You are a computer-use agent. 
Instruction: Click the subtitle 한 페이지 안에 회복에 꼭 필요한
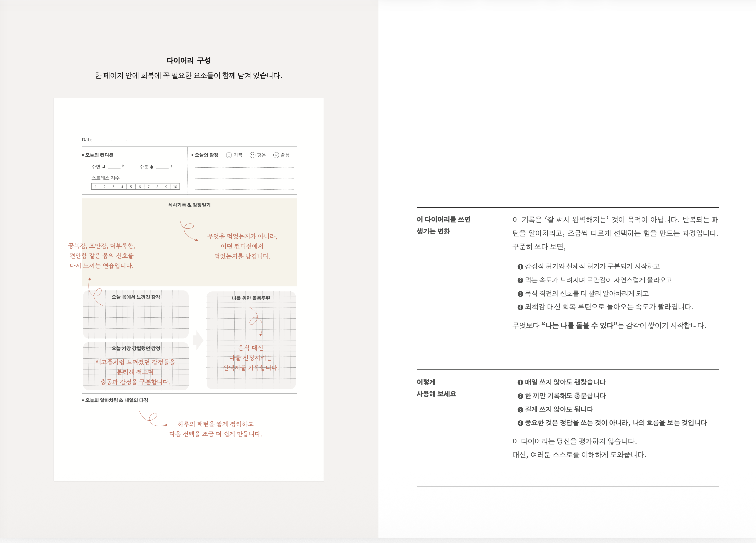pos(188,76)
